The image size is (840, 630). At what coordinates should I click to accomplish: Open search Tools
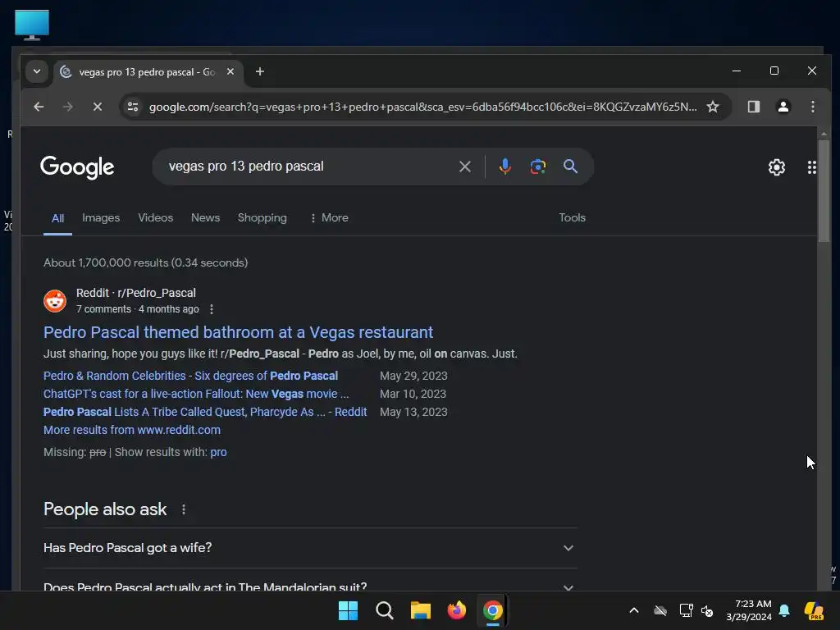point(572,217)
